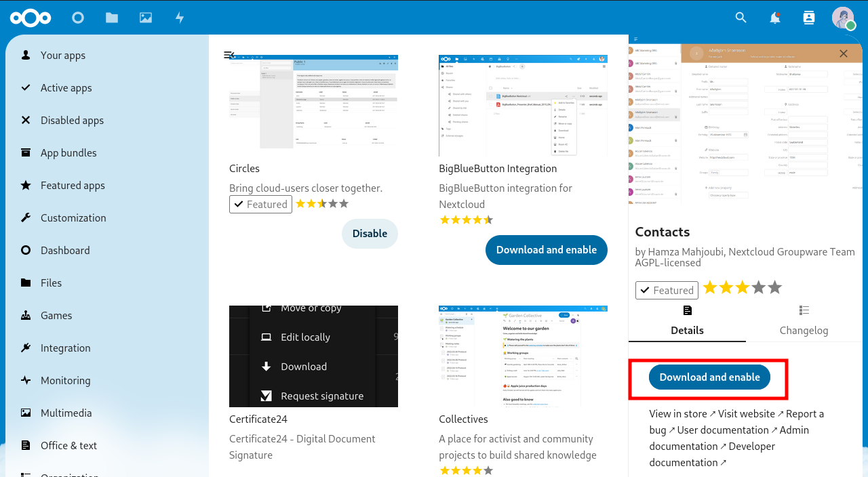Select Your apps in sidebar
This screenshot has height=477, width=868.
click(x=107, y=56)
